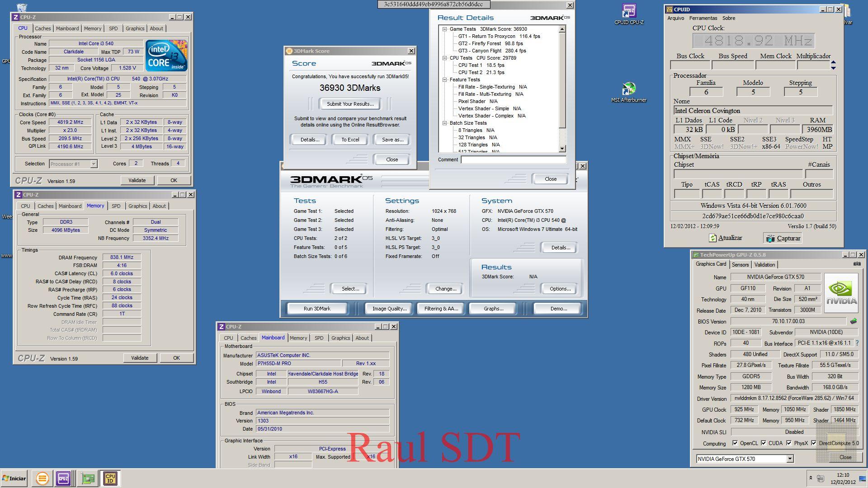Open About tab in top CPU-Z window
Viewport: 868px width, 488px height.
point(156,28)
